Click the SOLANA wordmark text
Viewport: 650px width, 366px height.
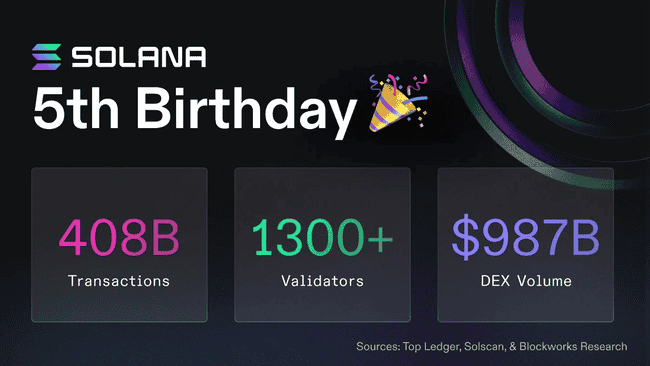click(139, 57)
